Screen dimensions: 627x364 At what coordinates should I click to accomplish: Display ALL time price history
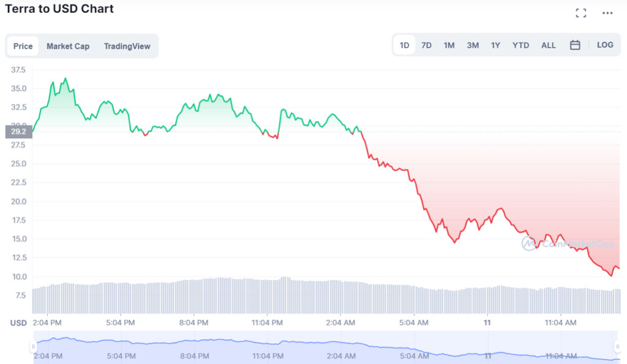(x=549, y=45)
